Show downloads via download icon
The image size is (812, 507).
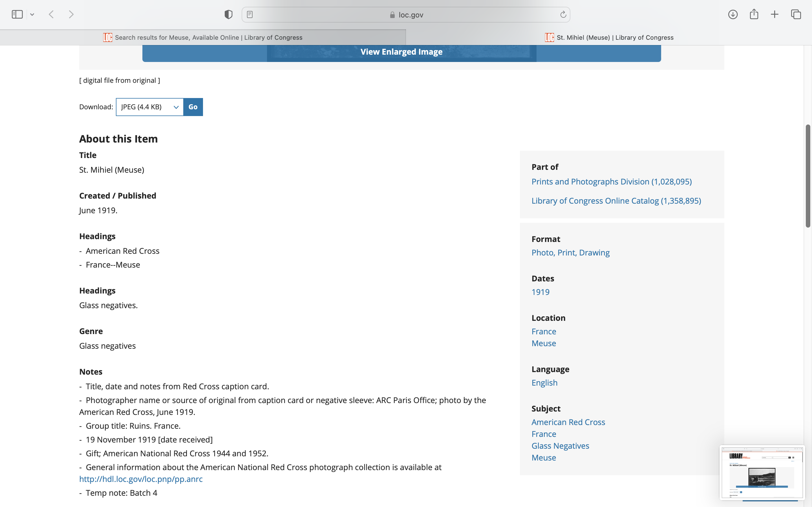coord(732,14)
